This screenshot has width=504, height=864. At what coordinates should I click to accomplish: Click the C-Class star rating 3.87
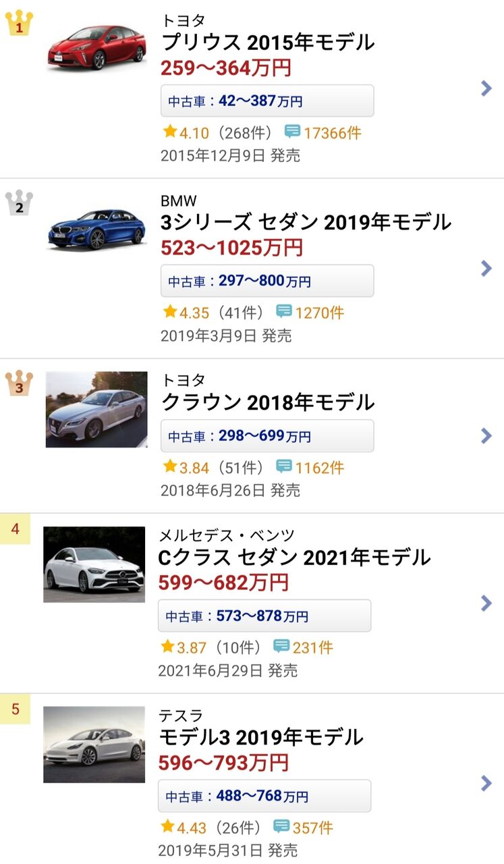pyautogui.click(x=184, y=647)
